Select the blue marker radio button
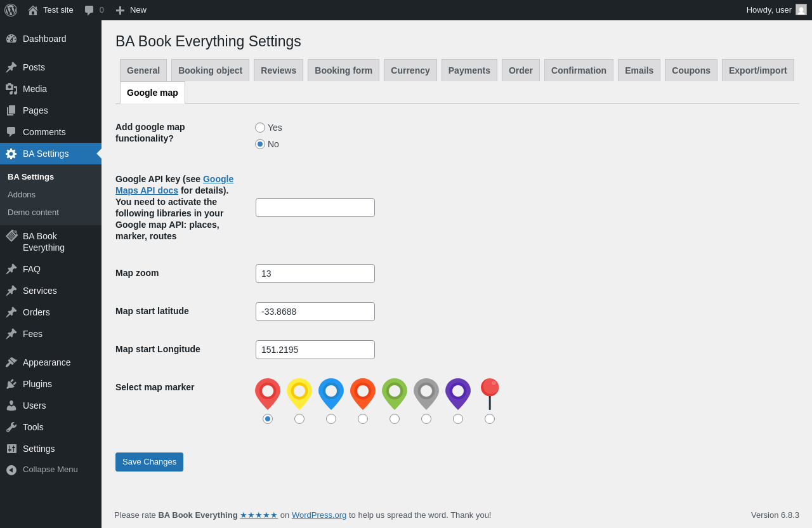This screenshot has width=812, height=528. [x=331, y=419]
